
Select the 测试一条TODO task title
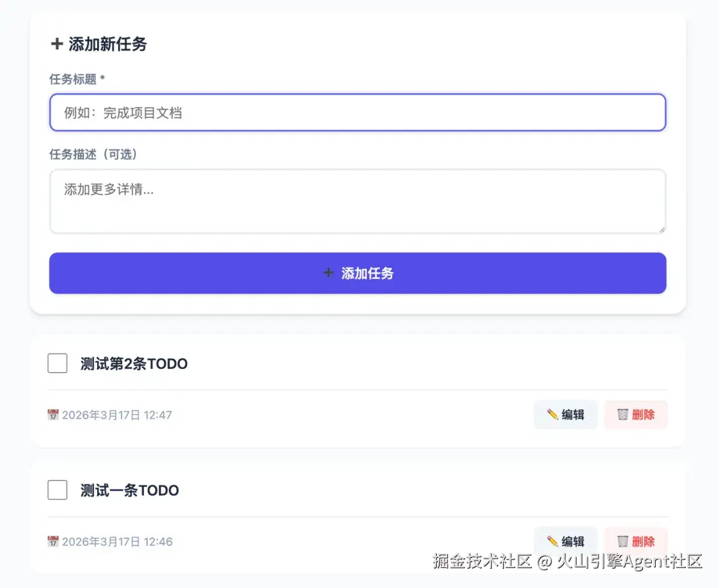[130, 491]
